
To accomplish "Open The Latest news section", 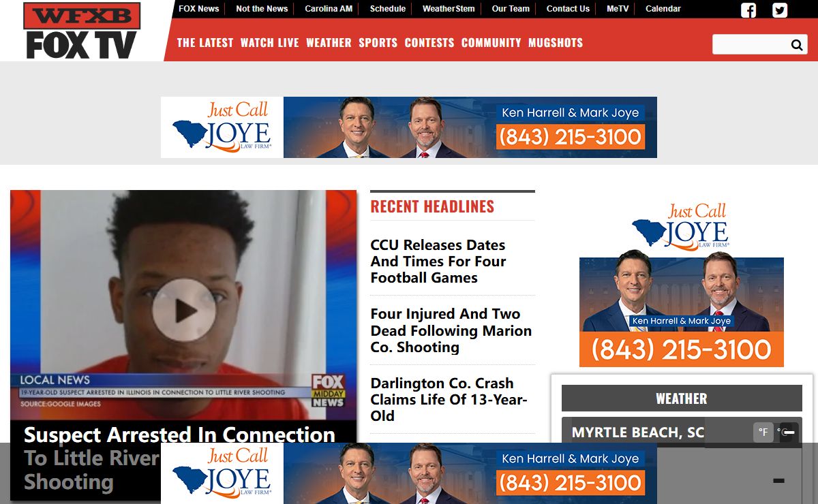I will (205, 42).
